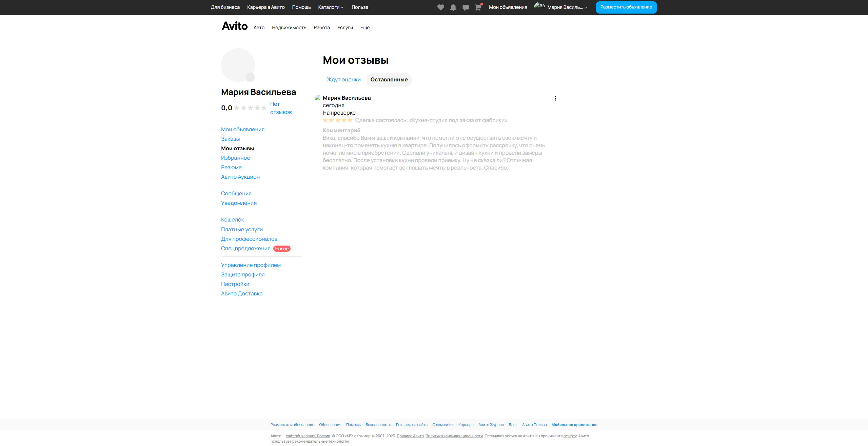Open the shopping cart icon
The height and width of the screenshot is (446, 868).
pos(478,7)
